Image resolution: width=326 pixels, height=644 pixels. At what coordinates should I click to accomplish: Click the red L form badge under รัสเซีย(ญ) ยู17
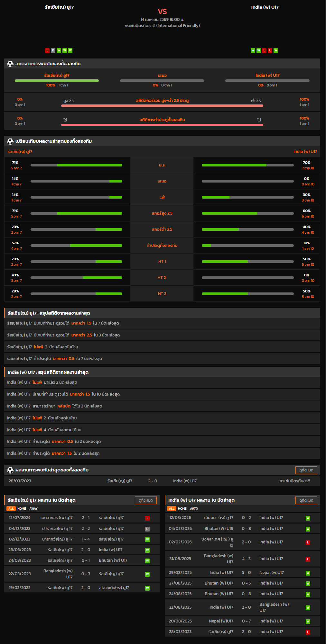(47, 50)
